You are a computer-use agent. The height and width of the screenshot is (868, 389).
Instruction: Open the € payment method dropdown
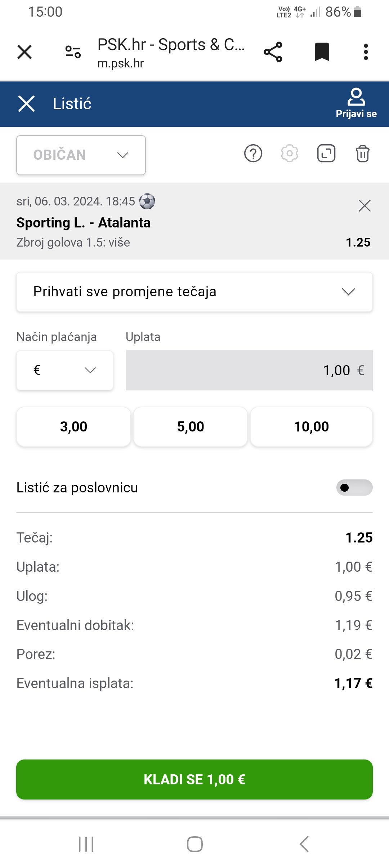tap(65, 370)
